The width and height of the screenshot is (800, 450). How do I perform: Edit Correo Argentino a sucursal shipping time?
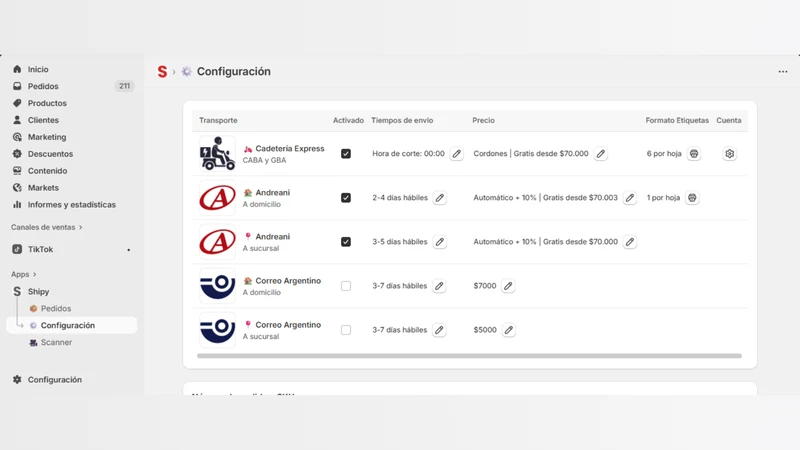click(x=439, y=330)
